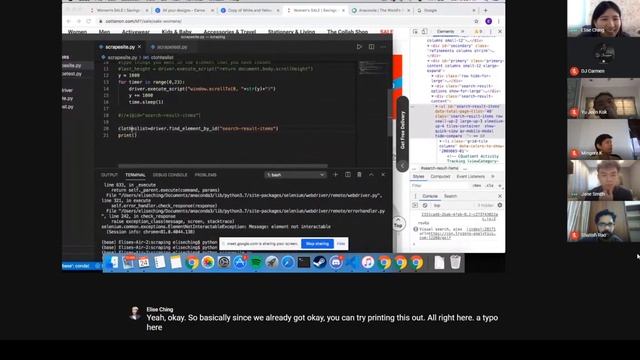Show more DevTools tabs chevron
The width and height of the screenshot is (640, 360).
462,31
